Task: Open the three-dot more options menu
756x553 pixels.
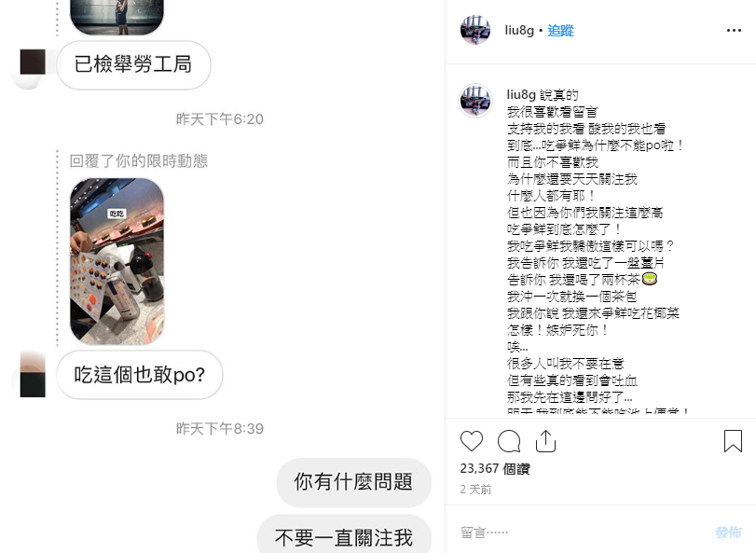Action: click(734, 31)
